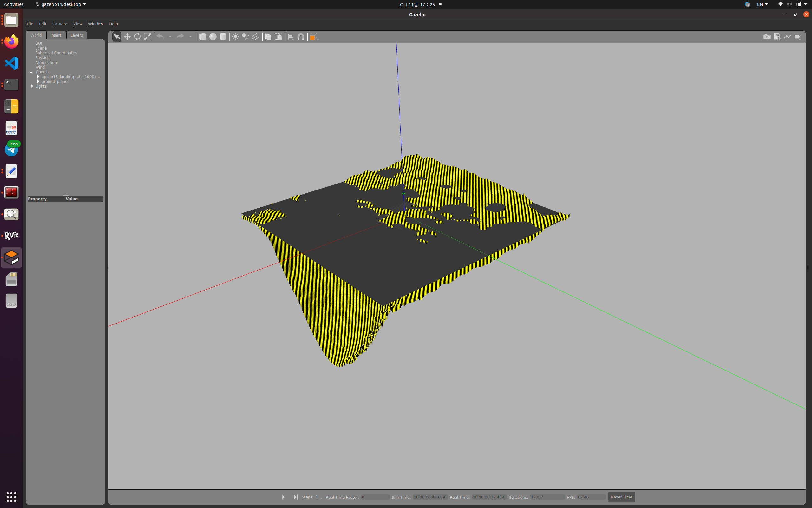Open the View menu
Viewport: 812px width, 508px height.
click(77, 24)
